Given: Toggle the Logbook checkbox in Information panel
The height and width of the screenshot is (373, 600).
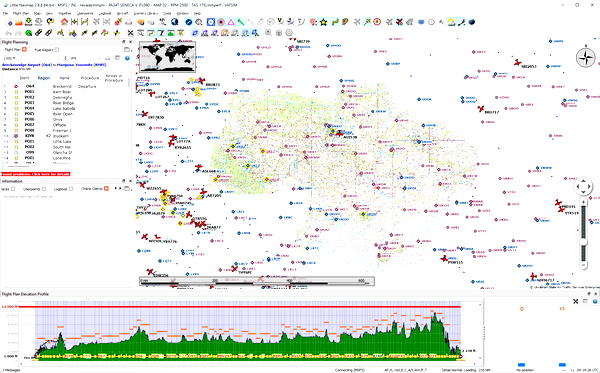Looking at the screenshot, I should (71, 189).
